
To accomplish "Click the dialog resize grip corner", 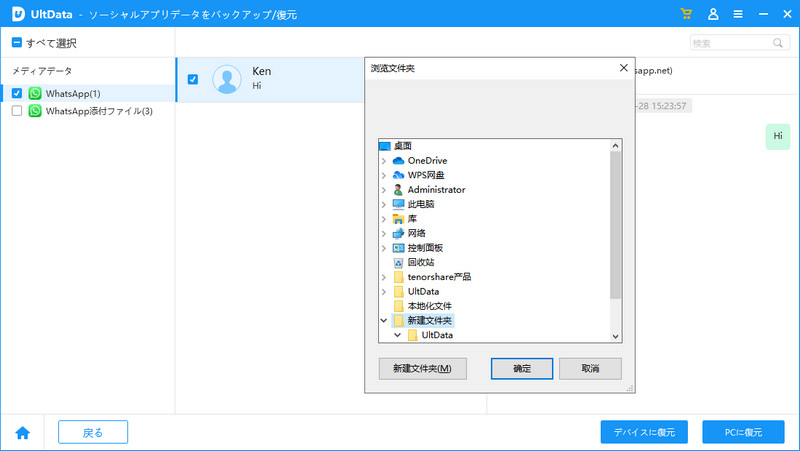I will (x=630, y=388).
